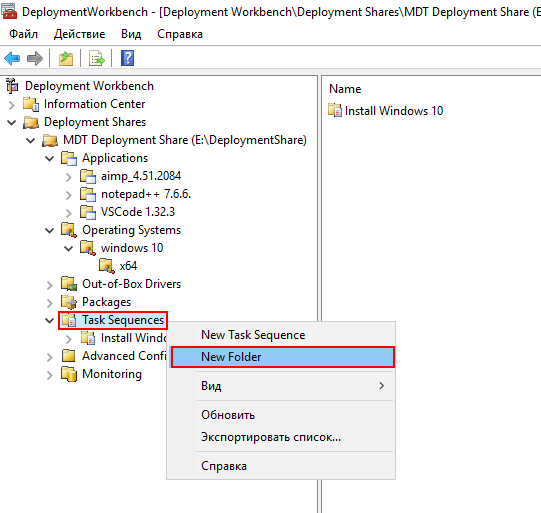Click the Deployment Workbench root icon
541x513 pixels.
tap(12, 86)
